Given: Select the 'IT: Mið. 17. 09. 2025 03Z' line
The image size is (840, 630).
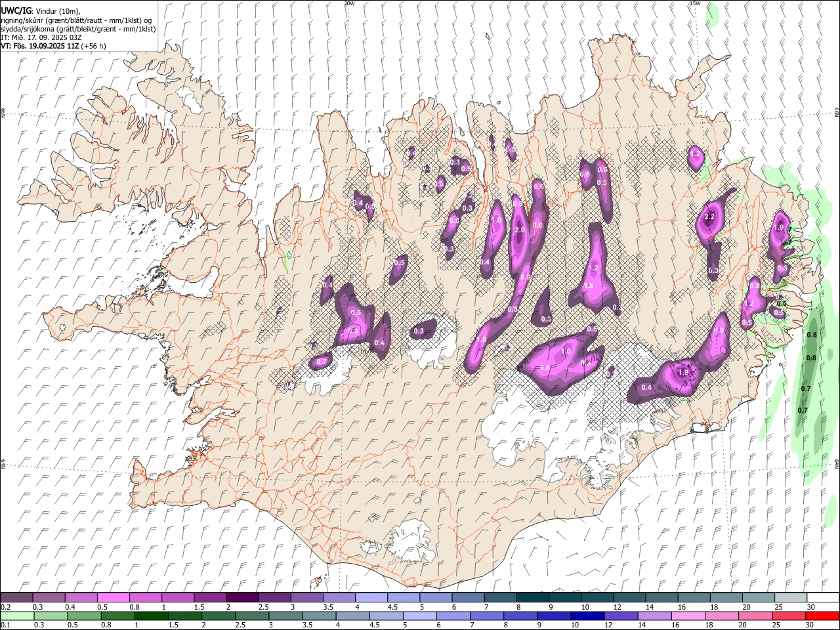Looking at the screenshot, I should pos(41,37).
